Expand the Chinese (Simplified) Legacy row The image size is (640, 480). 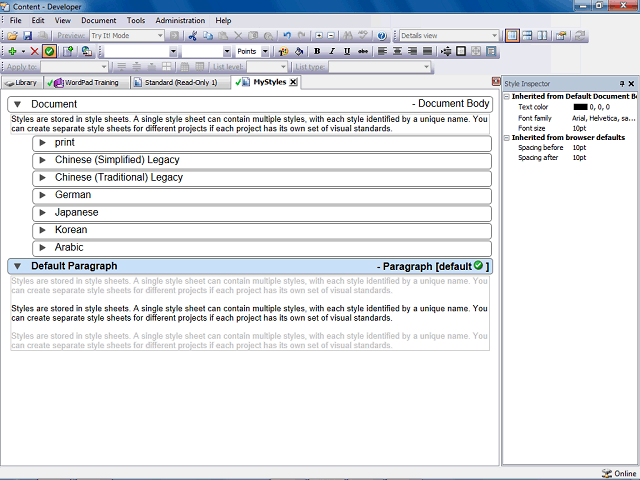coord(42,160)
